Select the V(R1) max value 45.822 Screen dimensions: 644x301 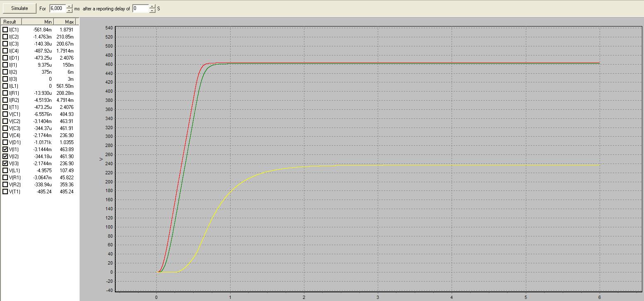67,178
